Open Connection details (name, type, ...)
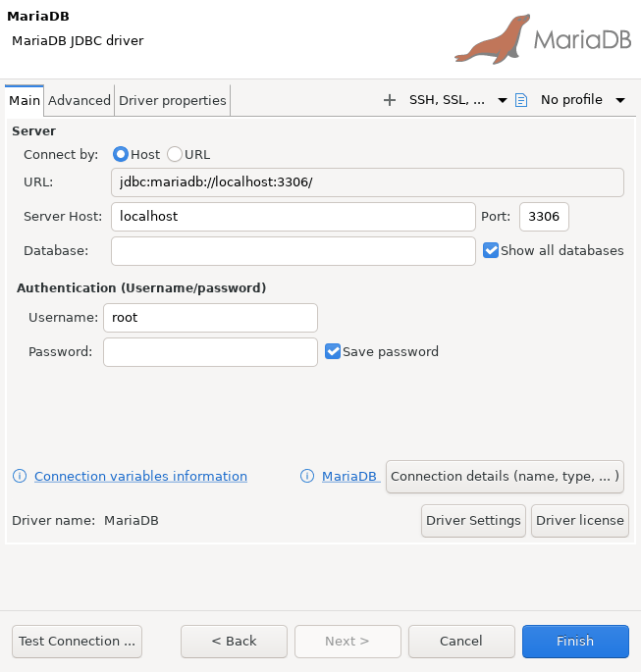 click(505, 477)
